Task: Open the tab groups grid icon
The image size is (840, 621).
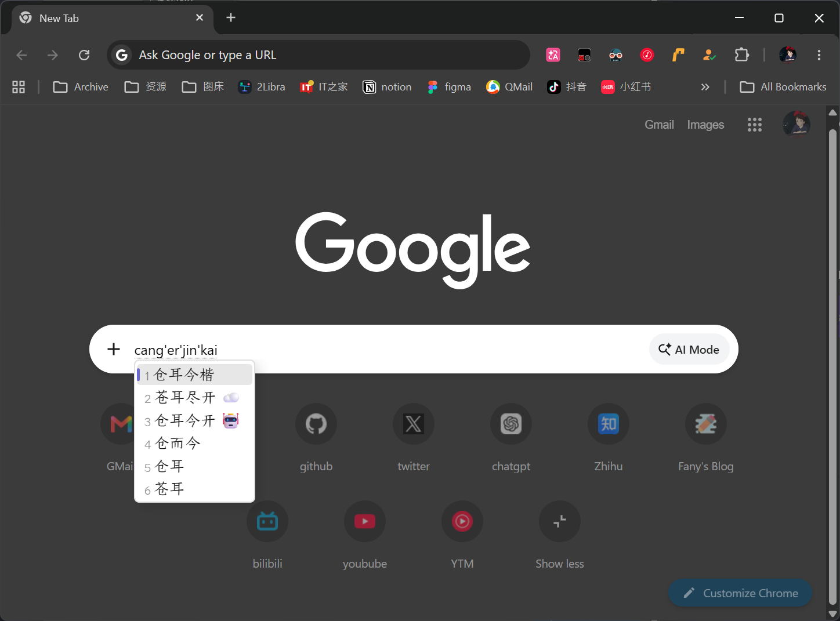Action: click(19, 87)
